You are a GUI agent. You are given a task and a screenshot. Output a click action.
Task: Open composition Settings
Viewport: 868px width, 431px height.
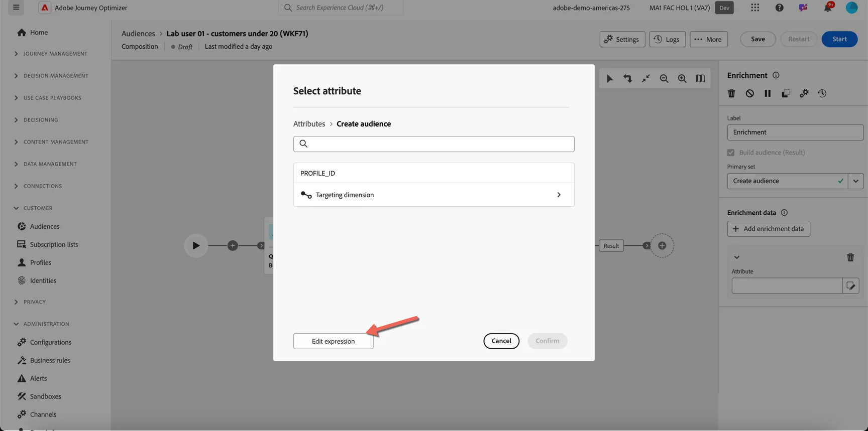(622, 39)
